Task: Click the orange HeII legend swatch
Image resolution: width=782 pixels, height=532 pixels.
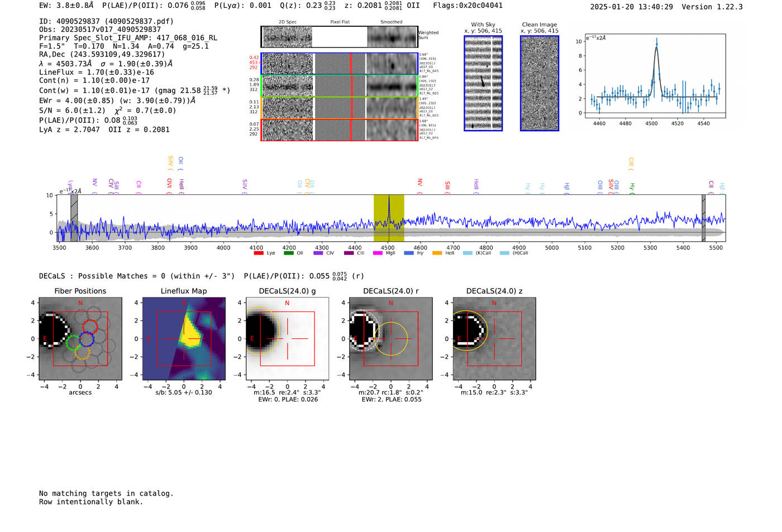Action: [437, 253]
